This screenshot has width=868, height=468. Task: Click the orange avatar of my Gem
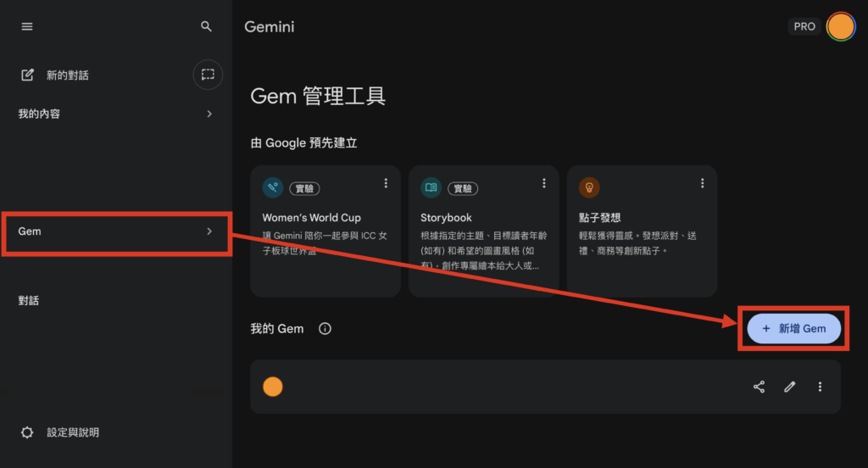tap(273, 387)
